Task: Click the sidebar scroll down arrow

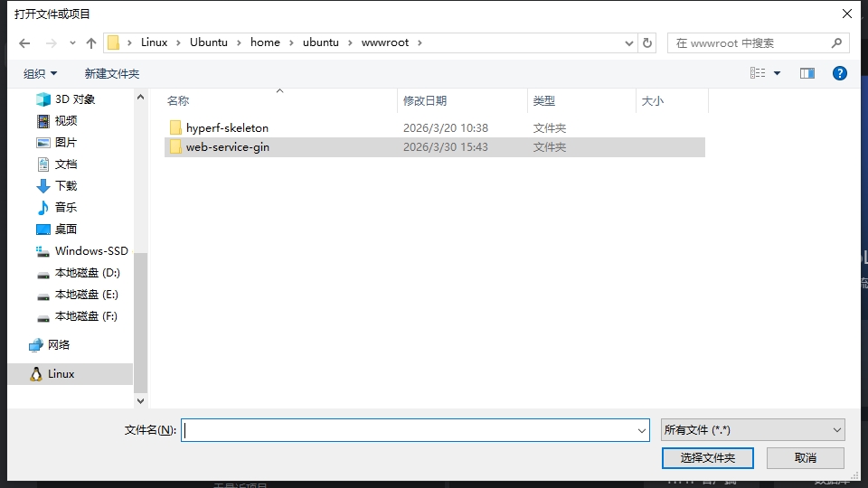Action: coord(141,400)
